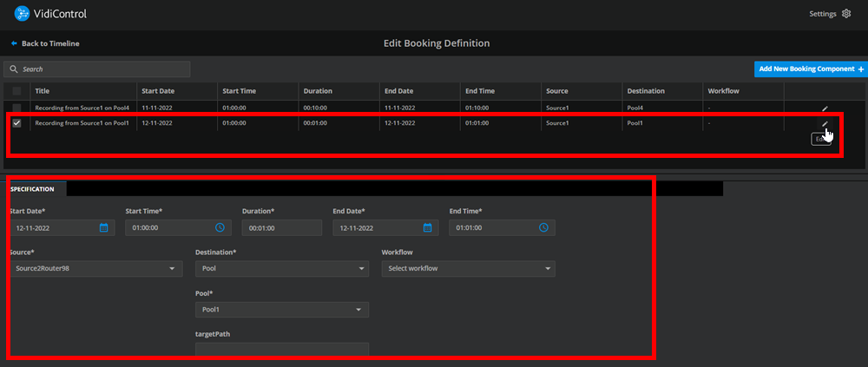Open the Start Time clock picker
The width and height of the screenshot is (868, 367).
(x=220, y=227)
